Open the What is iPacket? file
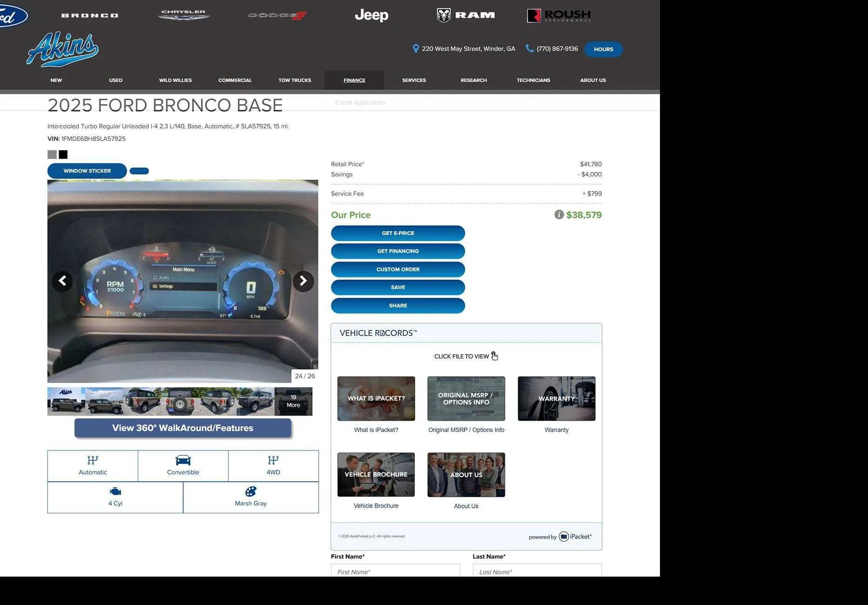This screenshot has width=868, height=605. pos(376,399)
